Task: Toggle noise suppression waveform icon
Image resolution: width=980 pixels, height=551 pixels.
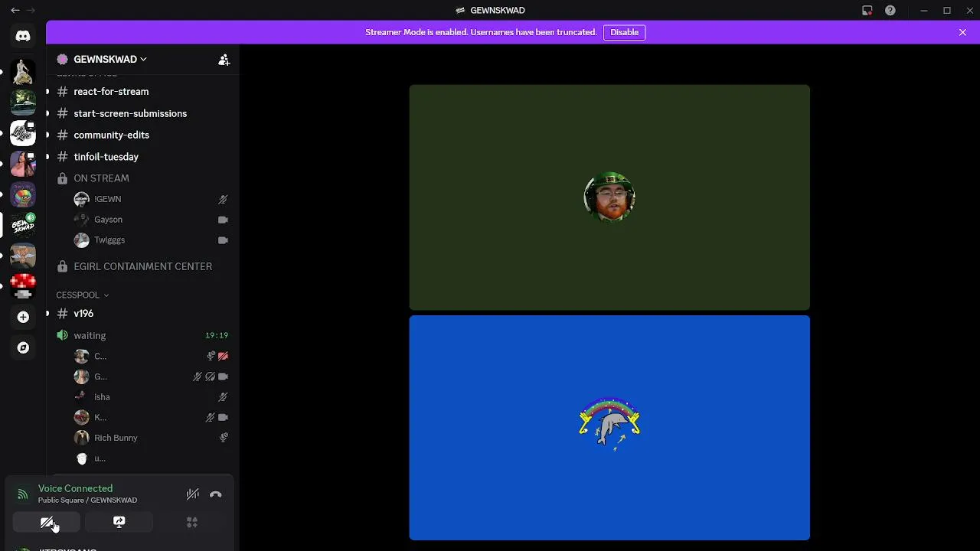Action: click(193, 494)
